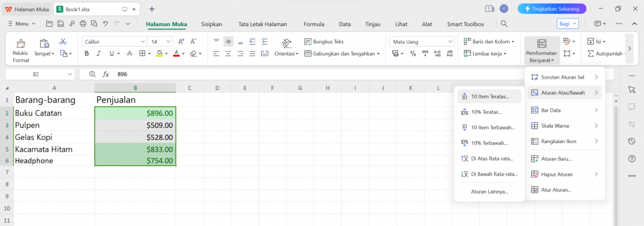
Task: Click the settings sliders icon in right sidebar
Action: [632, 124]
